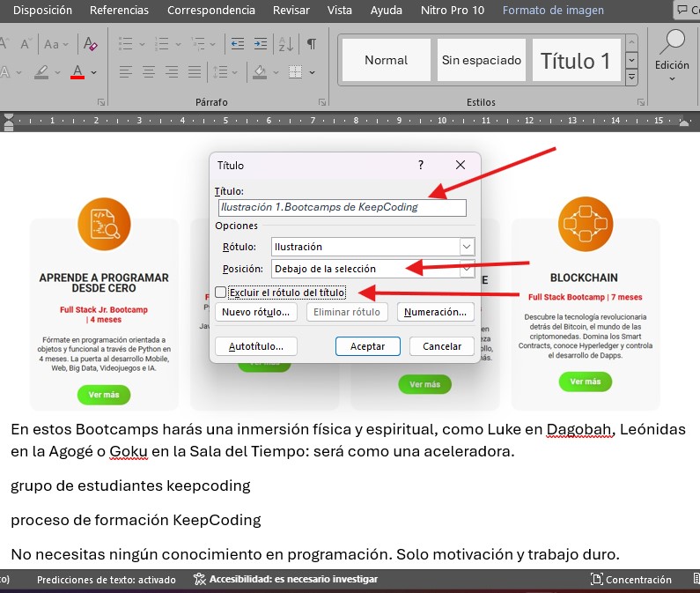Viewport: 700px width, 593px height.
Task: Click the paragraph shading bucket icon
Action: coord(260,71)
